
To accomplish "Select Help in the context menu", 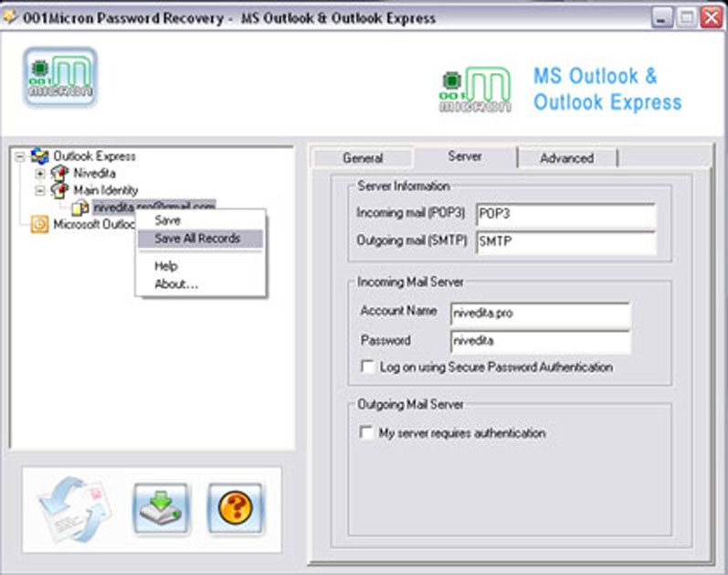I will coord(200,266).
